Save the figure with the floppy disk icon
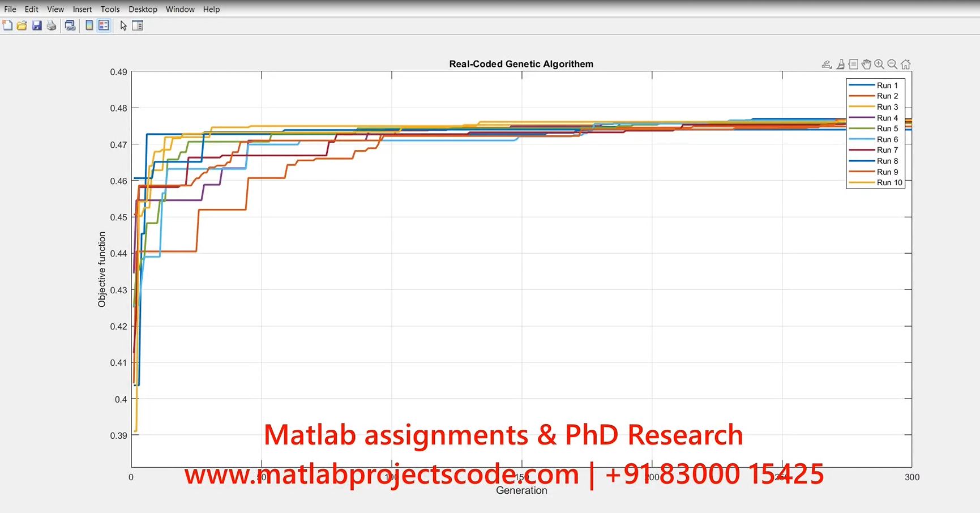Viewport: 980px width, 513px height. click(x=37, y=25)
